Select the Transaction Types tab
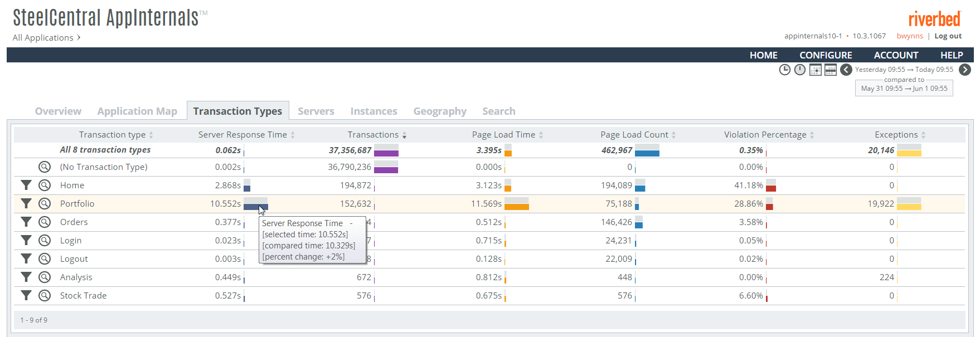 tap(238, 111)
